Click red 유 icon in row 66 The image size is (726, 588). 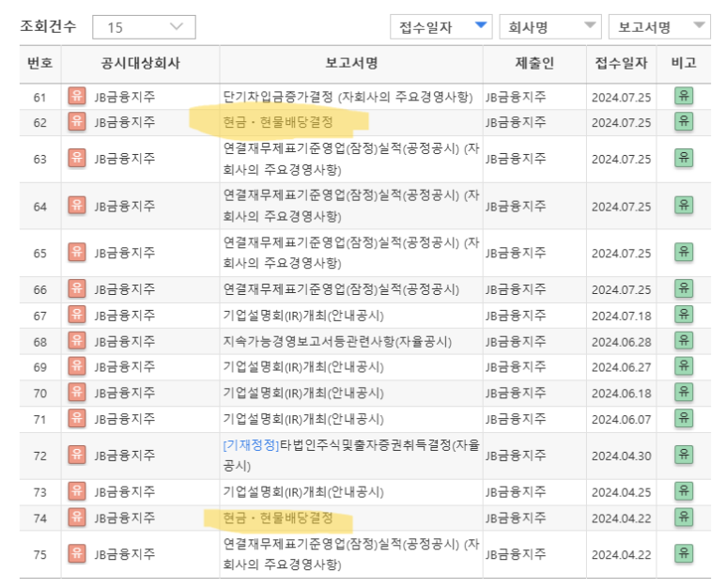click(x=77, y=289)
